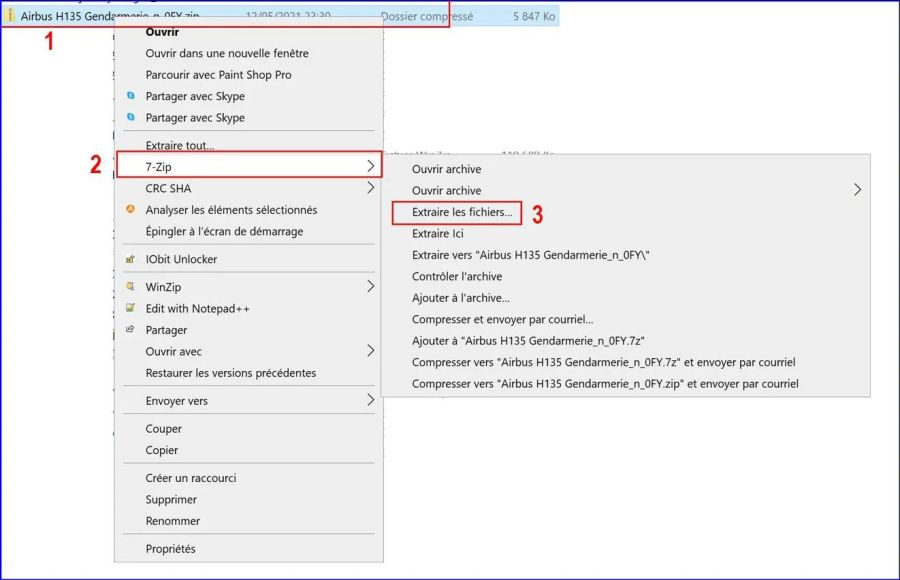The height and width of the screenshot is (580, 900).
Task: Select Ajouter à l'archive...
Action: 461,298
